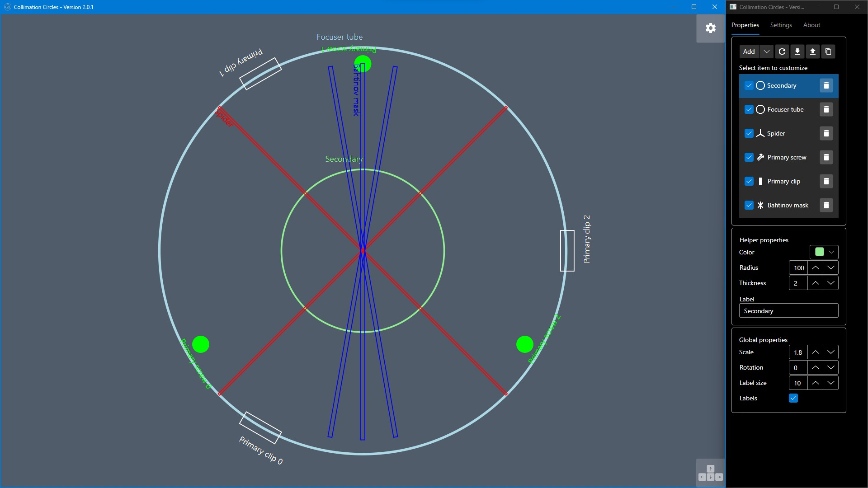
Task: Duplicate the selected item using the copy icon
Action: pos(828,52)
